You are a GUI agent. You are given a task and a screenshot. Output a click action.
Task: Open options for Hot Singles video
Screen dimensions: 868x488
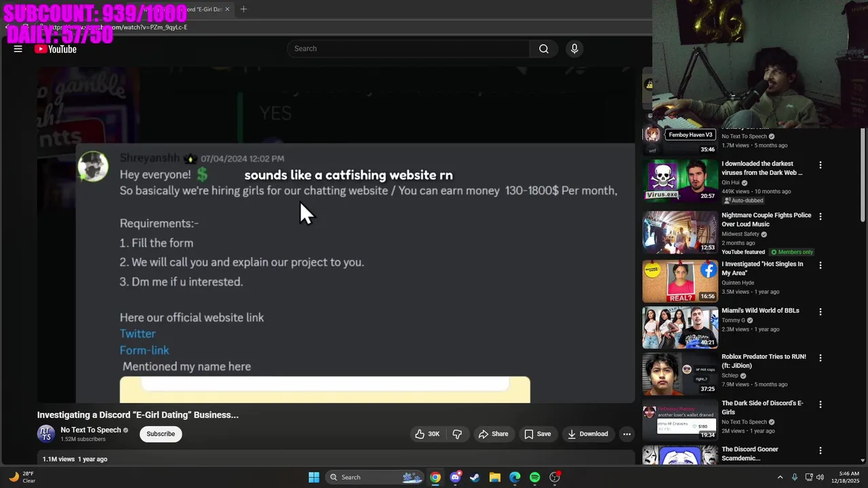pos(820,265)
